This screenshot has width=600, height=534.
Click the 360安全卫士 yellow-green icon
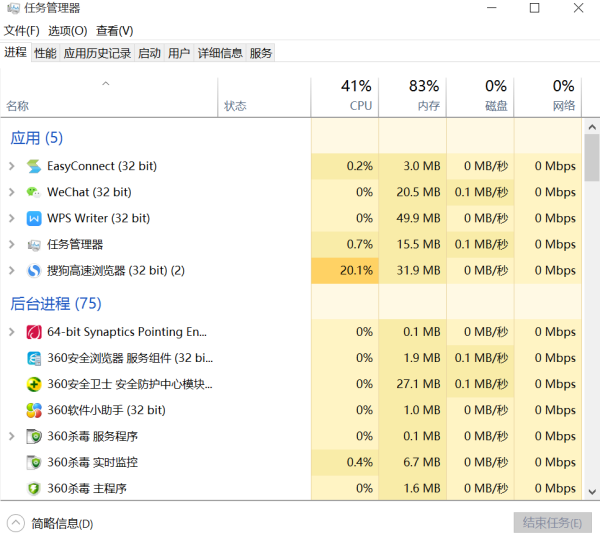(x=34, y=384)
